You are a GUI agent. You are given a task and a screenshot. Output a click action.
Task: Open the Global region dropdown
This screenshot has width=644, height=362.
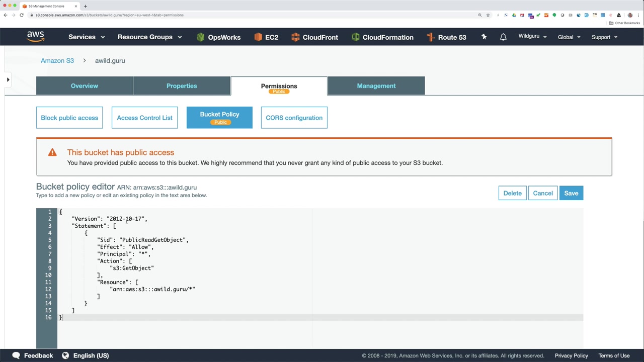tap(569, 37)
